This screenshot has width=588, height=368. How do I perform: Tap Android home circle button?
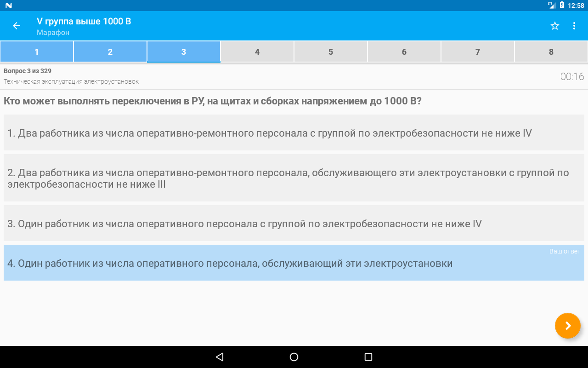click(x=294, y=357)
